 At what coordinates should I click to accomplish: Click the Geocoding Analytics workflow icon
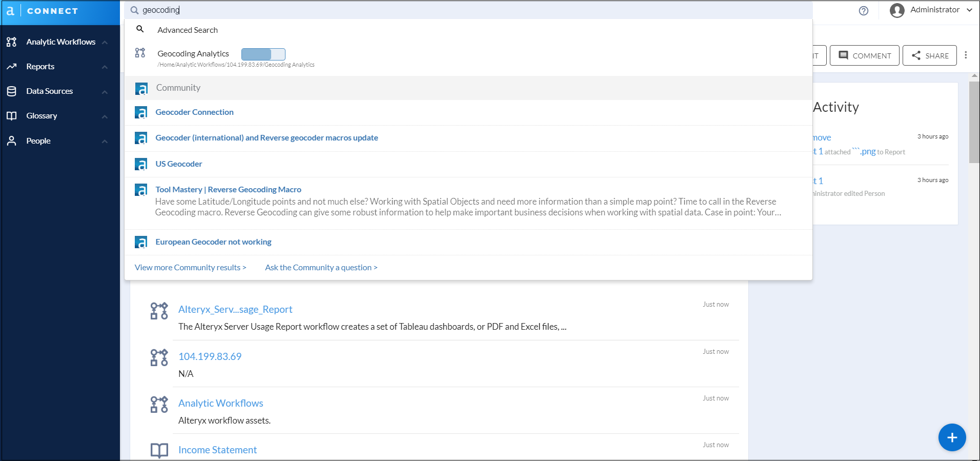(140, 53)
